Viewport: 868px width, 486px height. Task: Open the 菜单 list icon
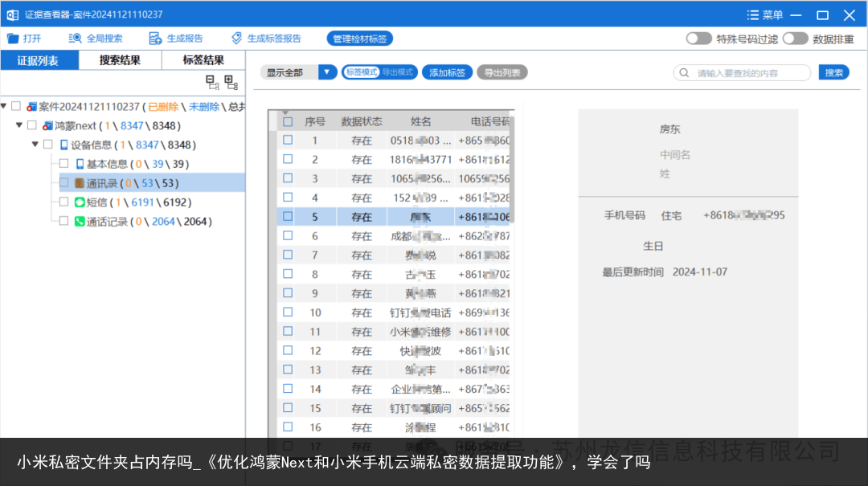(752, 15)
